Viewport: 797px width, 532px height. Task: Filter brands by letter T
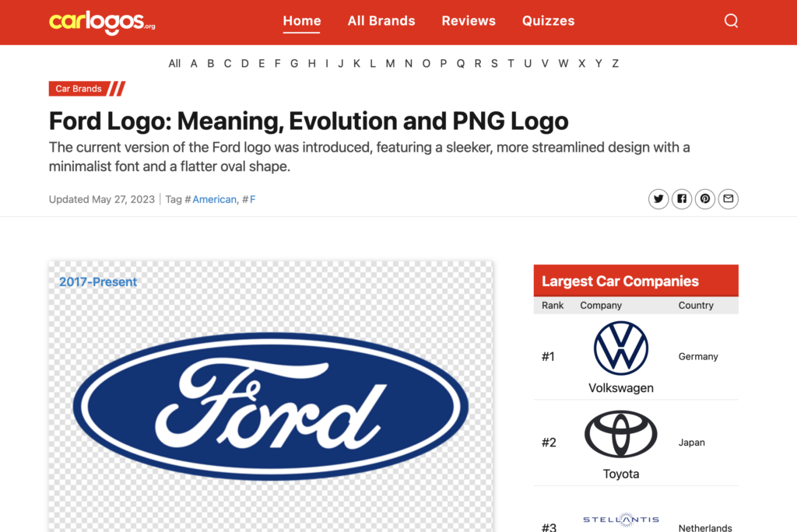point(511,64)
